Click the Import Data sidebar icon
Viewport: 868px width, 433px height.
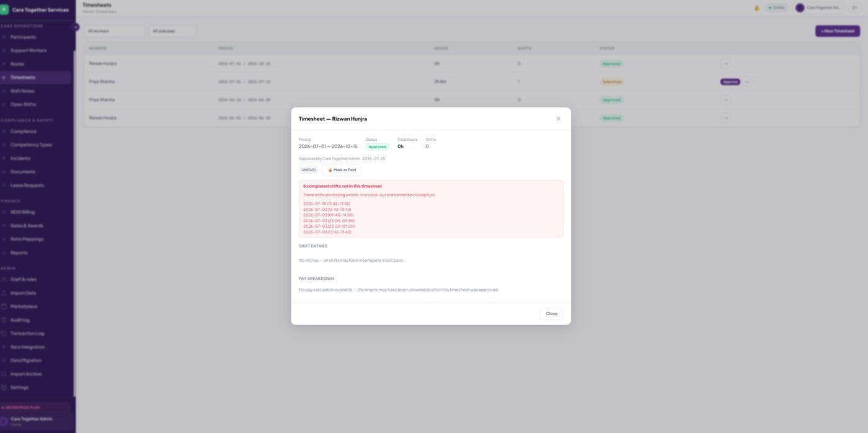pos(4,293)
